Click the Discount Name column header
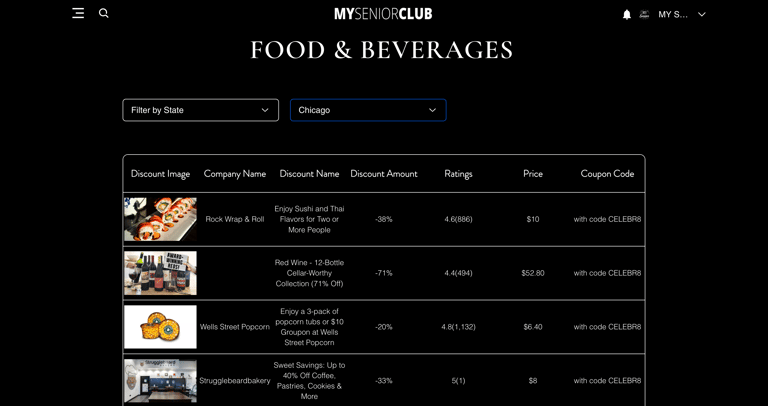Screen dimensions: 768x406 click(309, 174)
